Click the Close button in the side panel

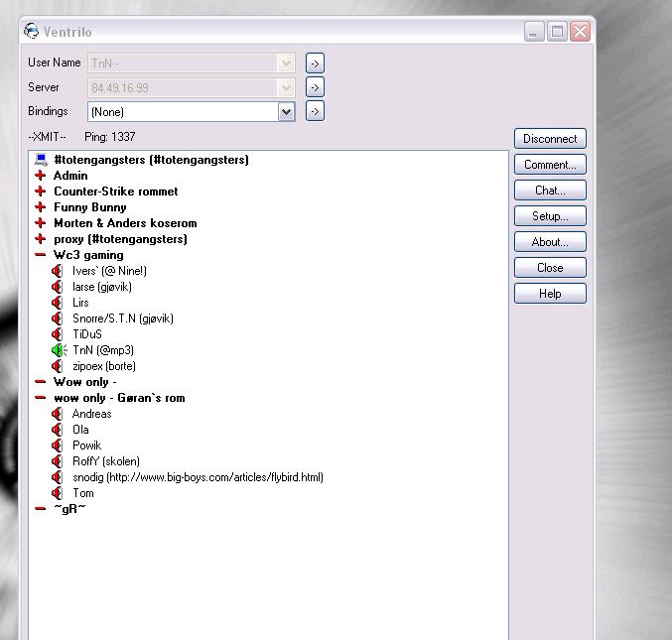point(550,268)
